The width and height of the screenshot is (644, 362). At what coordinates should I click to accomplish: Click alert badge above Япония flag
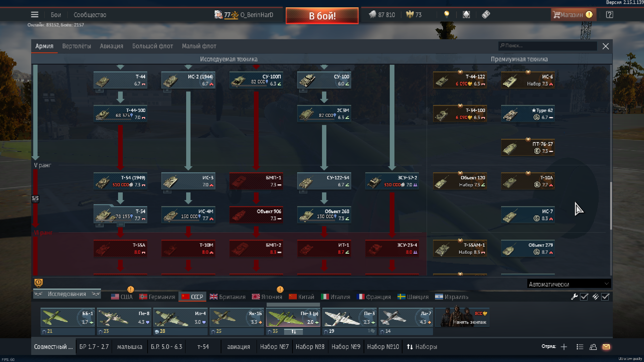point(280,289)
